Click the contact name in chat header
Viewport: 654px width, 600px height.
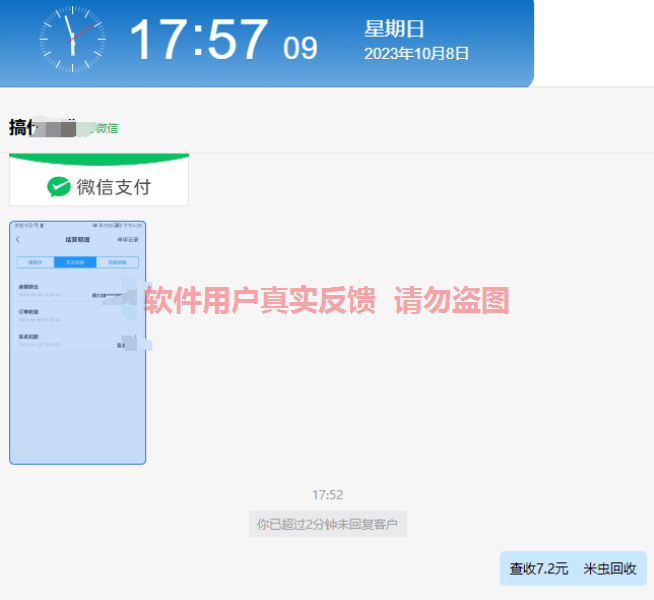[x=43, y=127]
